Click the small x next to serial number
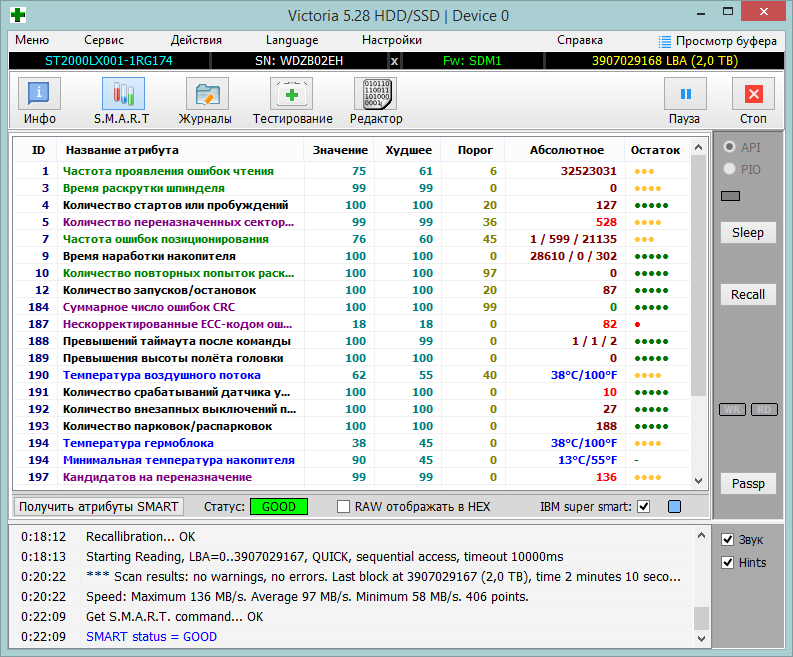This screenshot has width=793, height=657. pos(394,62)
